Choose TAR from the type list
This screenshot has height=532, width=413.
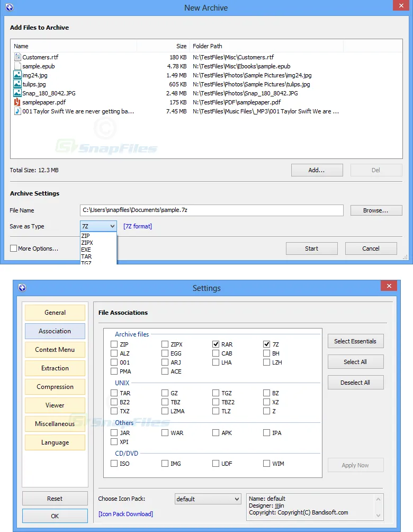coord(98,256)
